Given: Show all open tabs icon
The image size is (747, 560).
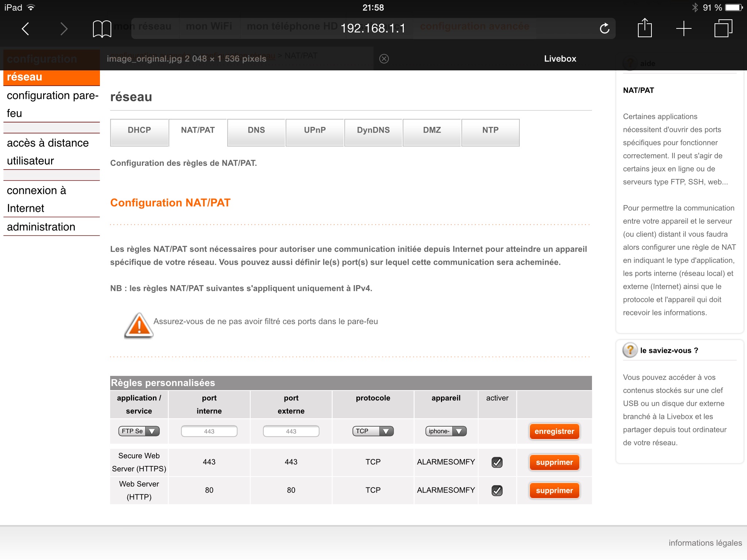Looking at the screenshot, I should pyautogui.click(x=723, y=28).
